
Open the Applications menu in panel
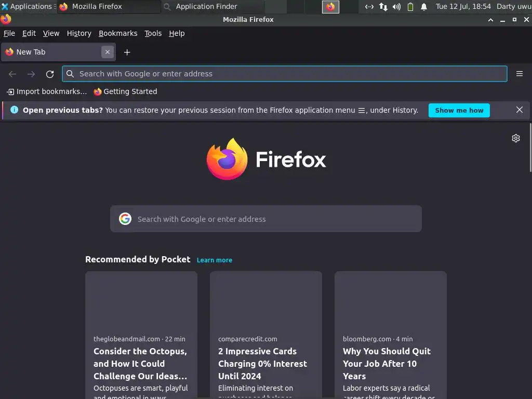click(28, 6)
